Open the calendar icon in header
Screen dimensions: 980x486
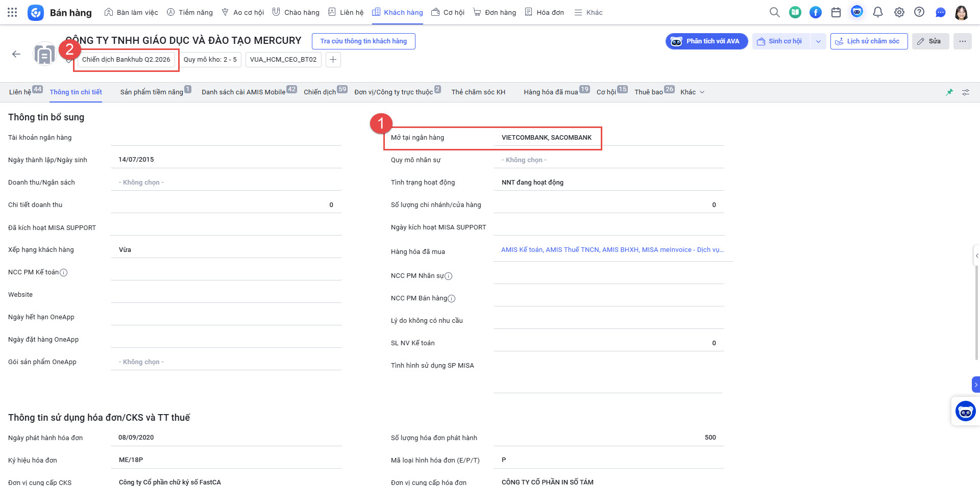pyautogui.click(x=836, y=12)
